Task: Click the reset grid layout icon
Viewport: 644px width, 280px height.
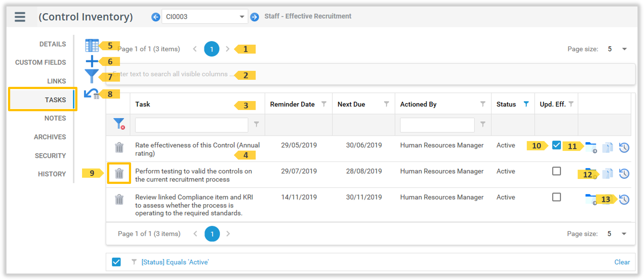Action: pos(92,94)
